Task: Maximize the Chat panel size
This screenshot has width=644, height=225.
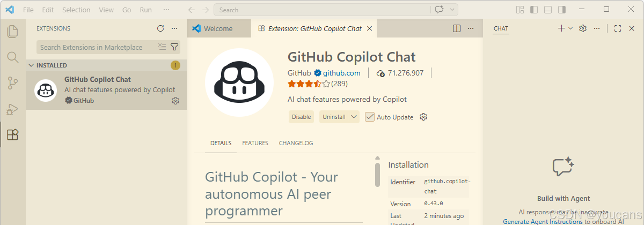Action: [x=618, y=28]
